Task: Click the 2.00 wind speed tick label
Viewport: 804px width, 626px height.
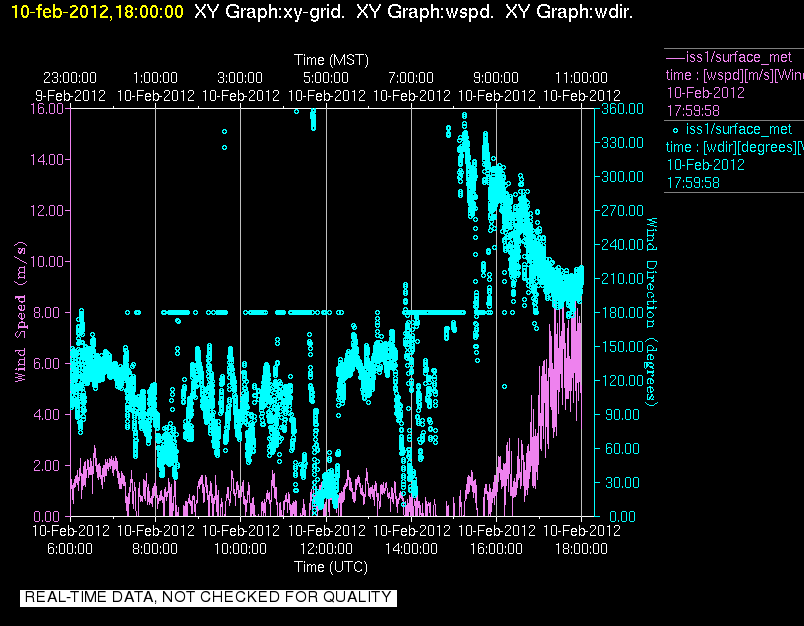Action: (x=50, y=466)
